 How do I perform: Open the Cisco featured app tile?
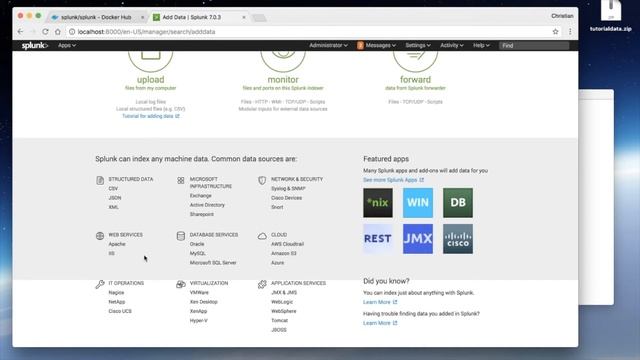458,239
